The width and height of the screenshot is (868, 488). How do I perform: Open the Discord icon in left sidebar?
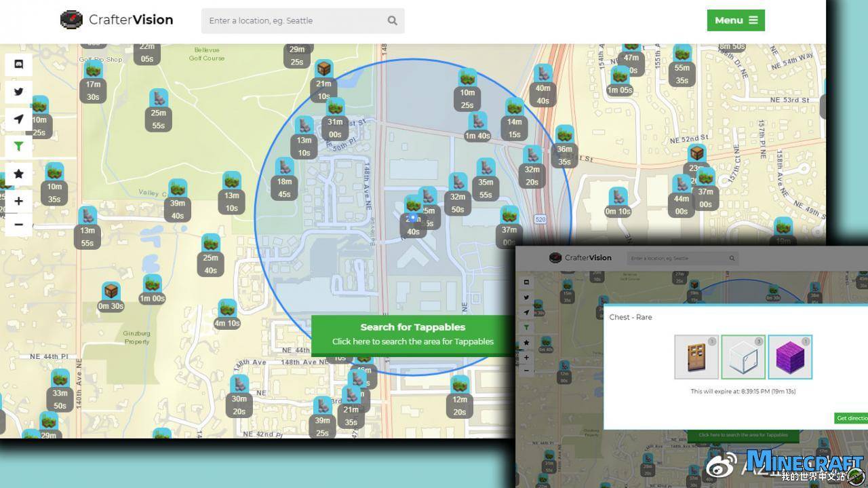[x=19, y=64]
